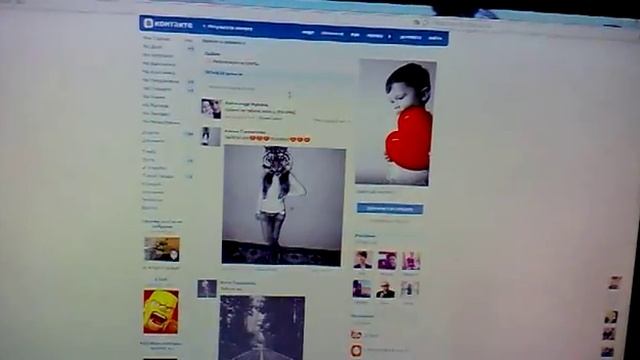Open the boy with red heart profile photo
The width and height of the screenshot is (640, 360).
tap(395, 122)
